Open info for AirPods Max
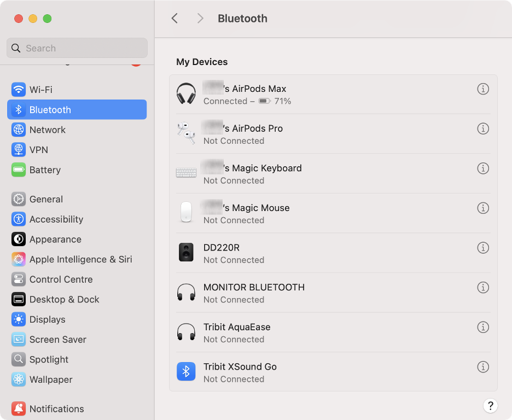This screenshot has width=512, height=420. tap(483, 89)
